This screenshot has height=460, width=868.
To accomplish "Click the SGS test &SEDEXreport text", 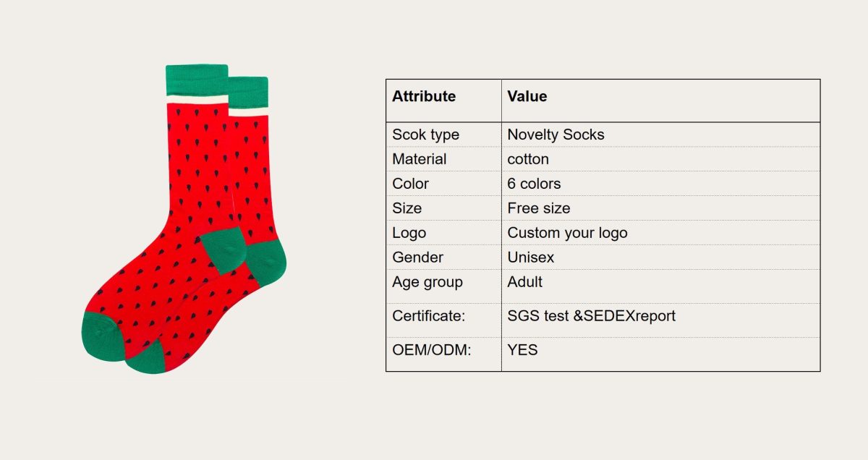I will point(591,316).
